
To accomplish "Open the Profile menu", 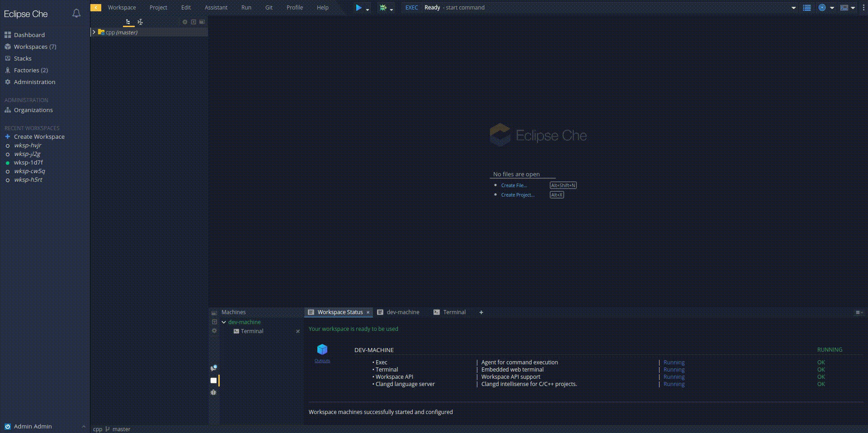I will [295, 8].
